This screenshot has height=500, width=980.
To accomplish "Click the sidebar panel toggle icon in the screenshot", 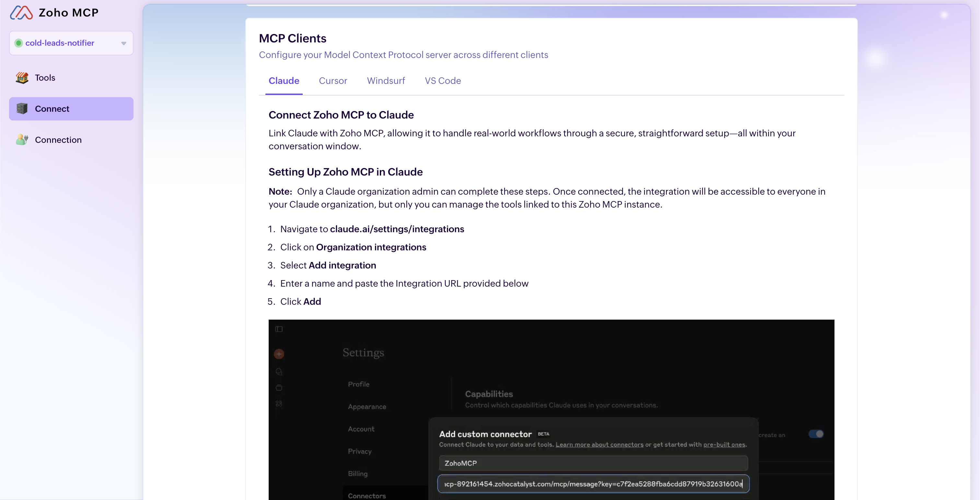I will click(279, 329).
